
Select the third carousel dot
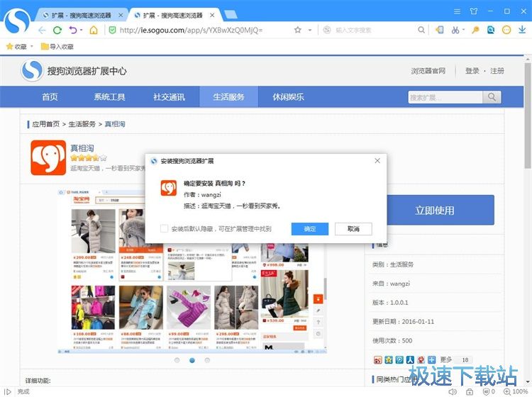(207, 360)
